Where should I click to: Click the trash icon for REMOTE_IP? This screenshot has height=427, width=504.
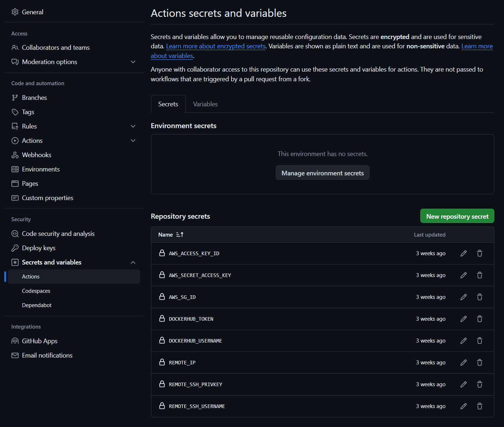click(479, 363)
